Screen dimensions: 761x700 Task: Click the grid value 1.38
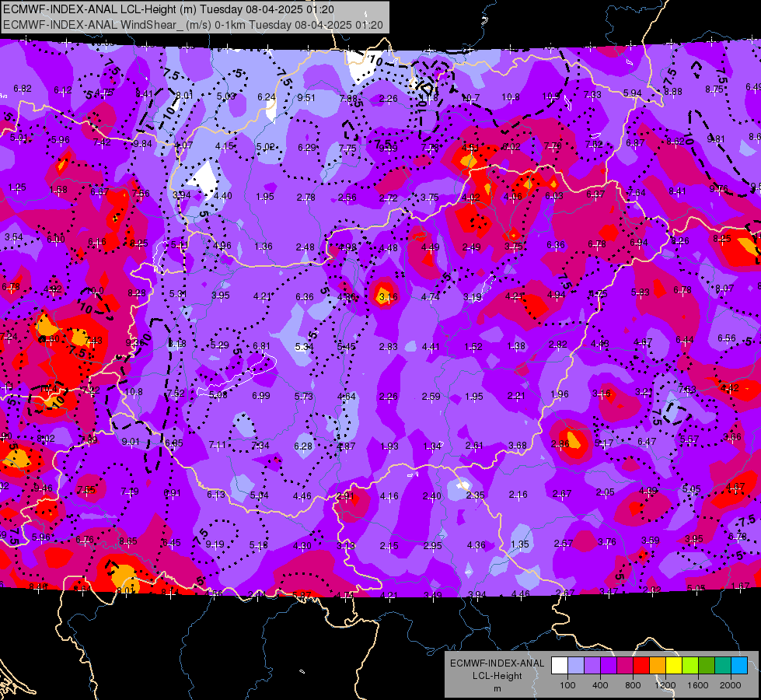click(x=516, y=345)
